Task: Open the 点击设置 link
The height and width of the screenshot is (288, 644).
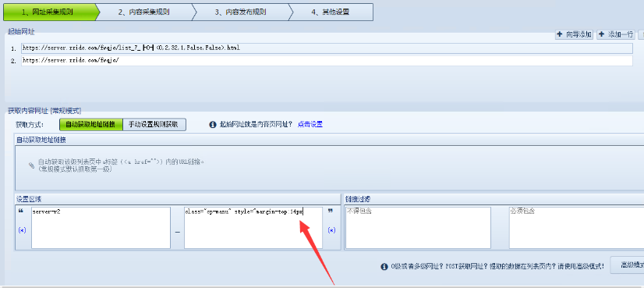Action: 310,124
